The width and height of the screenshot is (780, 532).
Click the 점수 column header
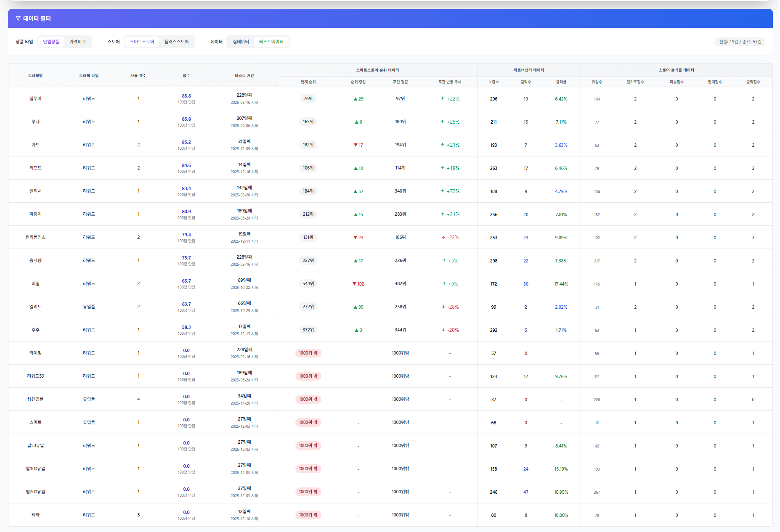(x=186, y=76)
